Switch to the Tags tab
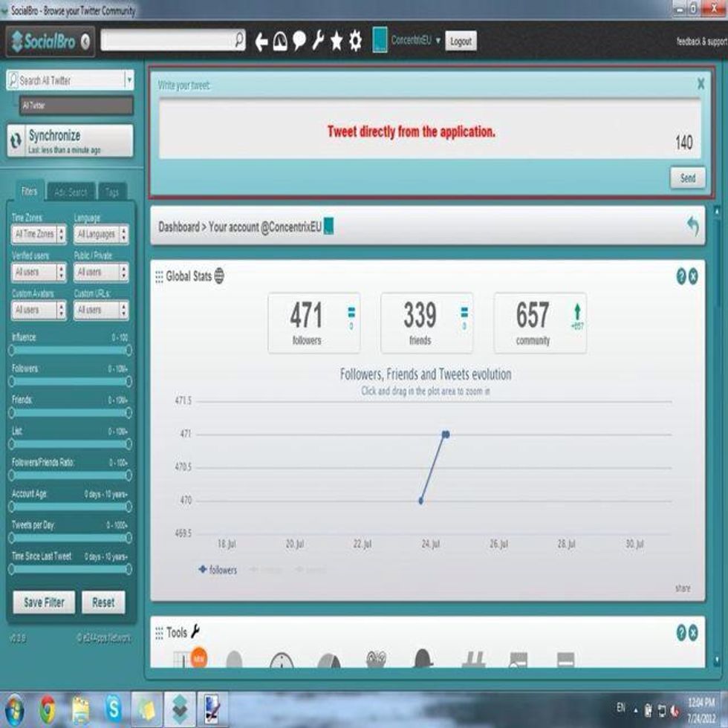This screenshot has width=728, height=728. click(x=111, y=192)
